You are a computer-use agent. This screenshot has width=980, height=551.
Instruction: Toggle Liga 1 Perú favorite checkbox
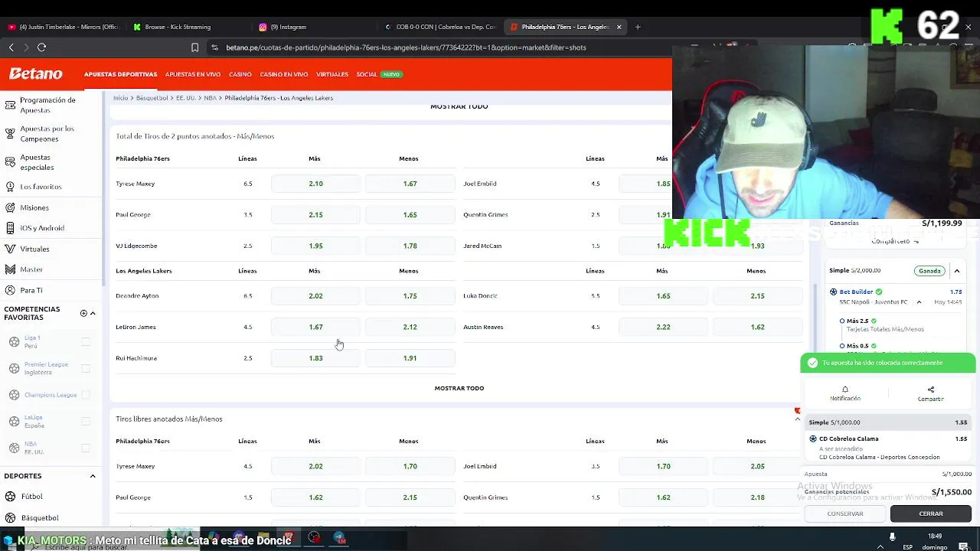(x=86, y=341)
